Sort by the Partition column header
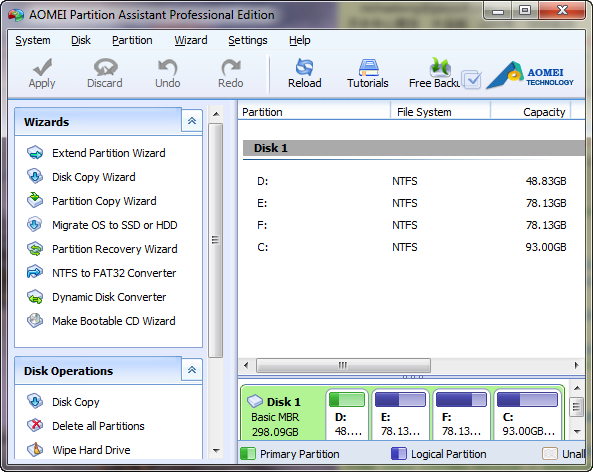The image size is (593, 472). click(314, 112)
